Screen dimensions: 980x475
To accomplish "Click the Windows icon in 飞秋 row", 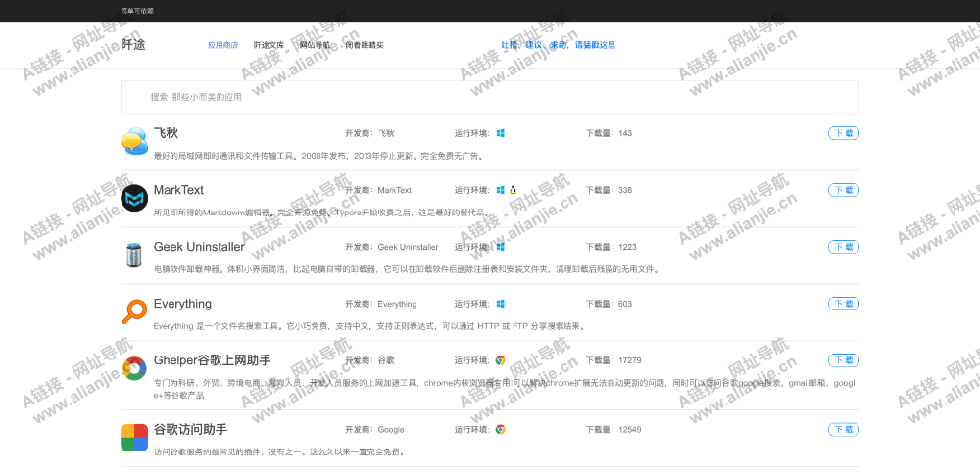I will (x=500, y=133).
